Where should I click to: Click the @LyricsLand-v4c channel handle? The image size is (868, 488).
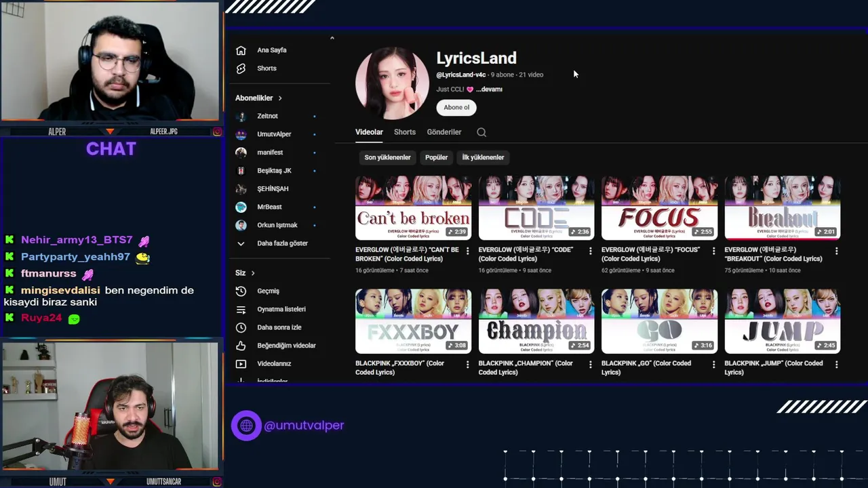tap(461, 75)
